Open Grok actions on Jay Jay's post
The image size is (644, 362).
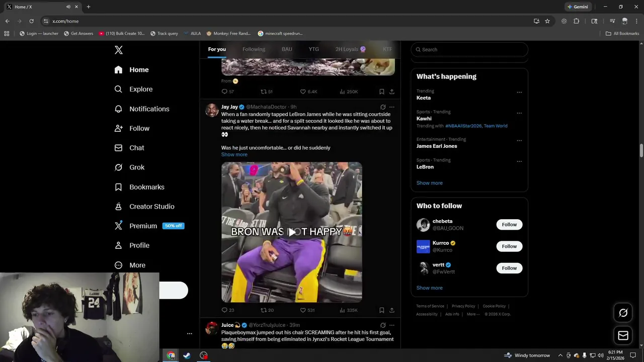(383, 107)
